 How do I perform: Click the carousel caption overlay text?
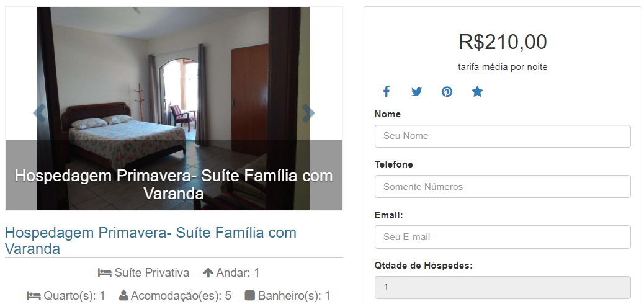coord(174,184)
